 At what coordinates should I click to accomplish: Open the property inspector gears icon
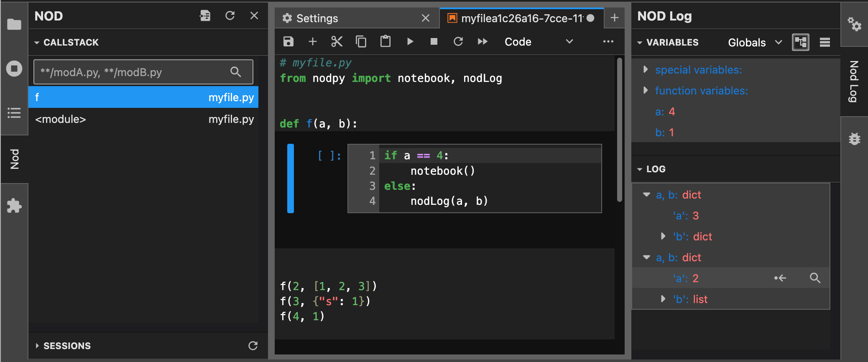854,24
